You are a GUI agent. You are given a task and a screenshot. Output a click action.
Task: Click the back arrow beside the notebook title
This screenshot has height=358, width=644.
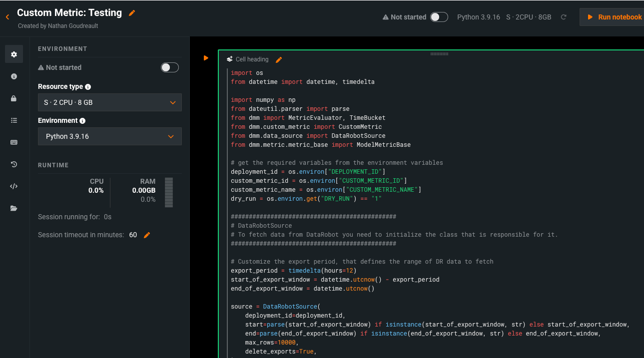tap(7, 17)
